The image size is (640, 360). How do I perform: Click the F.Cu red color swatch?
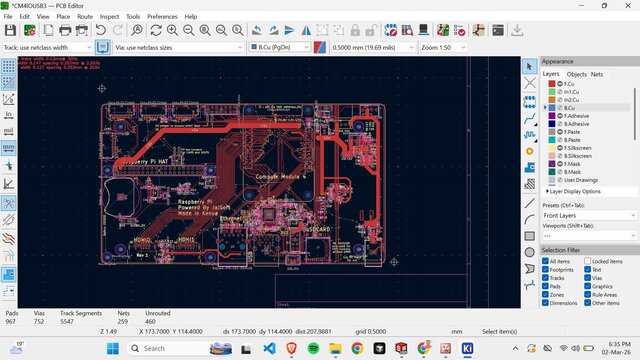552,84
